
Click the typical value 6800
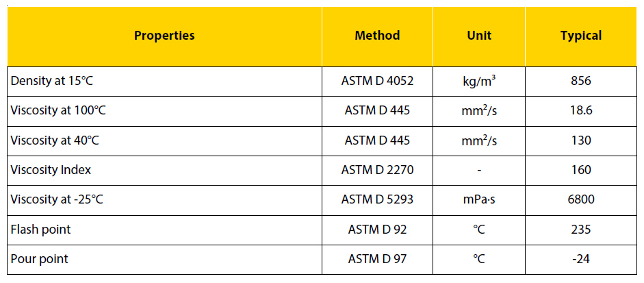(x=581, y=200)
